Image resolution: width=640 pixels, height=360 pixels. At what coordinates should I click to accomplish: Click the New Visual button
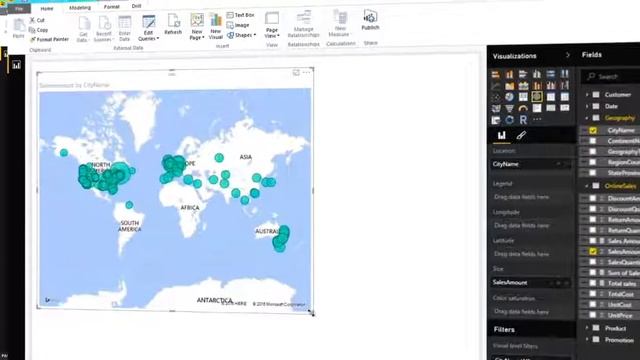(216, 26)
